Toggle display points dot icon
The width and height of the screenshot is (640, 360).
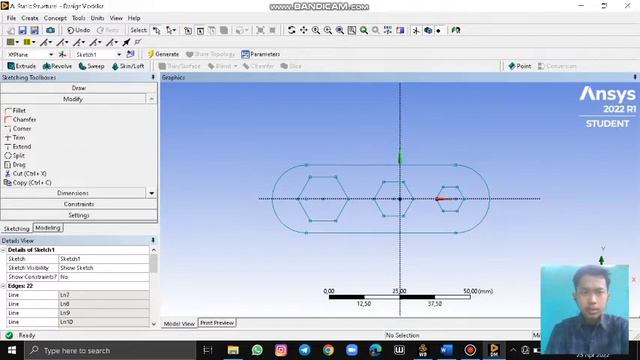(439, 30)
